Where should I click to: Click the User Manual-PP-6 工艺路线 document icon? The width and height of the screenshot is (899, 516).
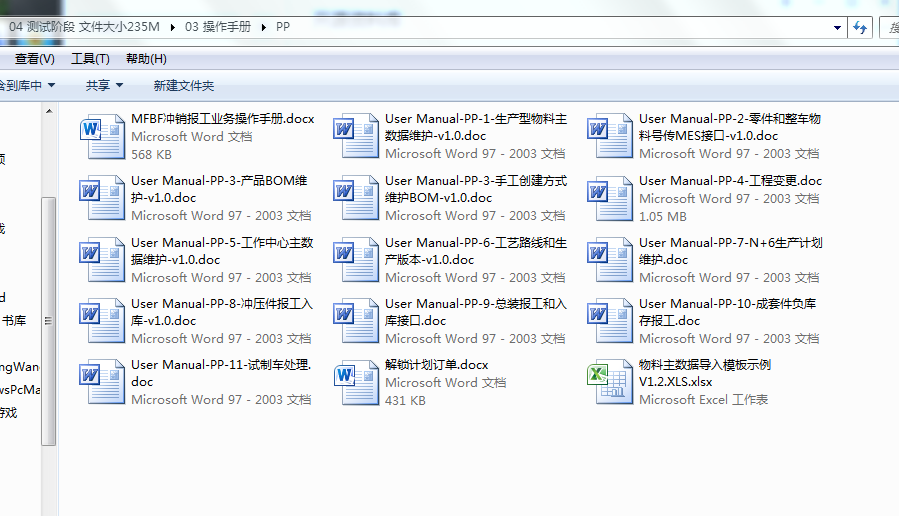click(x=355, y=260)
